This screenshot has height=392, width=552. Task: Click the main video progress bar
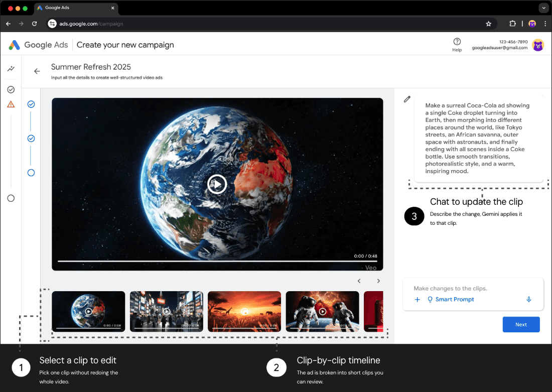[217, 262]
